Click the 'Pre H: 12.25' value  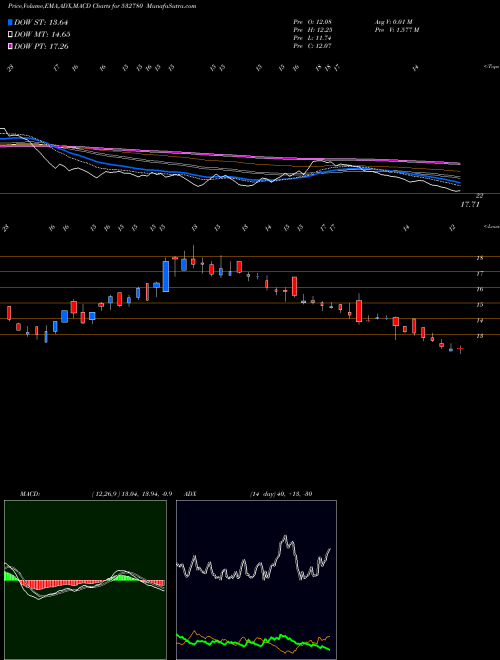click(312, 30)
